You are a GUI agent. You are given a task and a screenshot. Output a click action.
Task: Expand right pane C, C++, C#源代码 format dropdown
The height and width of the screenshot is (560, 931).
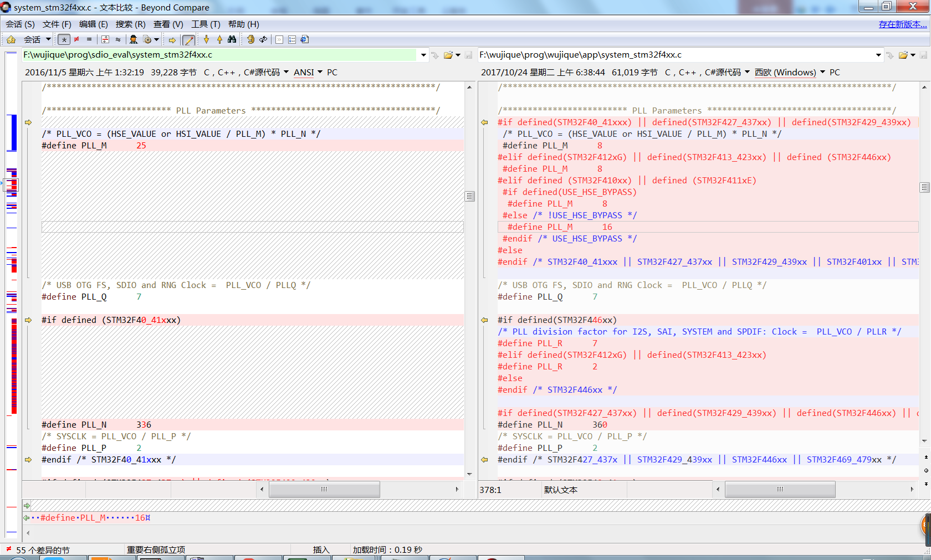click(747, 72)
